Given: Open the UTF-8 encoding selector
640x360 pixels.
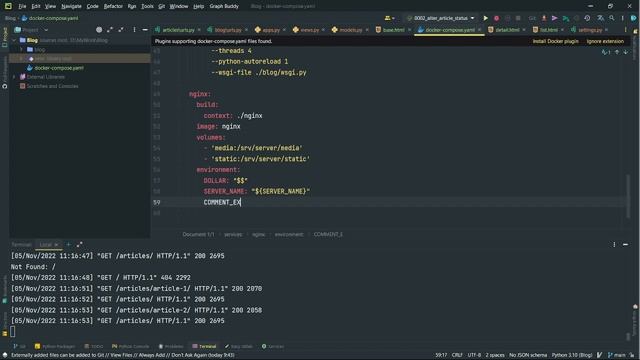Looking at the screenshot, I should point(474,355).
